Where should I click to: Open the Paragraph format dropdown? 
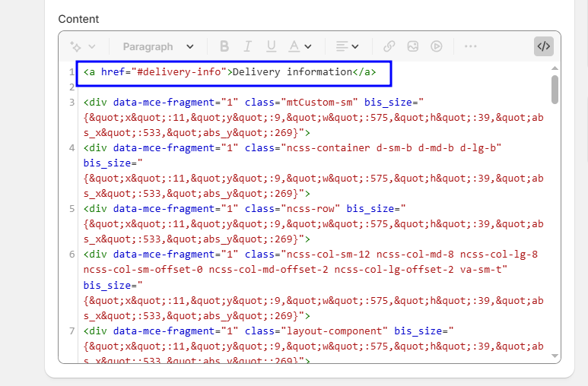(158, 46)
